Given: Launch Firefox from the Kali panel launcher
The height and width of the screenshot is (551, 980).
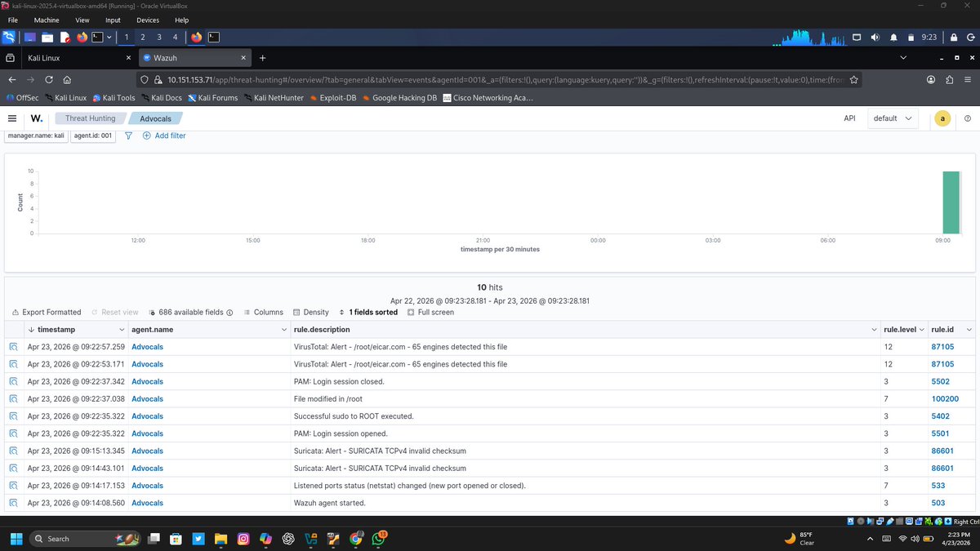Looking at the screenshot, I should (82, 37).
